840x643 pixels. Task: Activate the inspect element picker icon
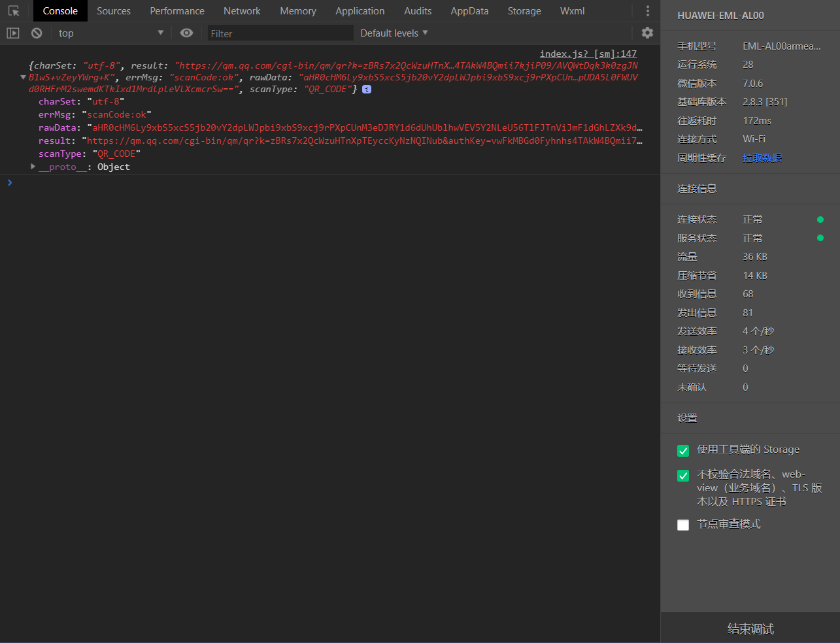click(x=14, y=11)
